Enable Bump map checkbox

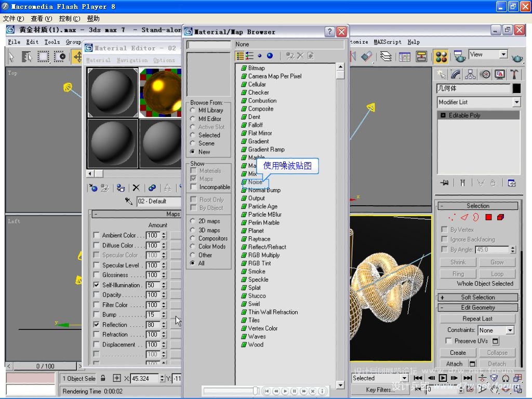click(x=96, y=314)
